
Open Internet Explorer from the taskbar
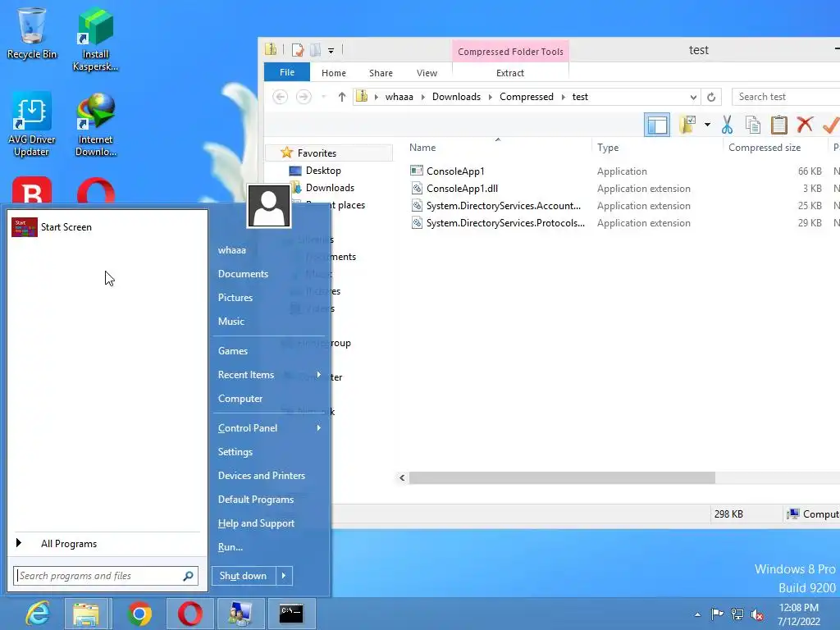coord(38,614)
